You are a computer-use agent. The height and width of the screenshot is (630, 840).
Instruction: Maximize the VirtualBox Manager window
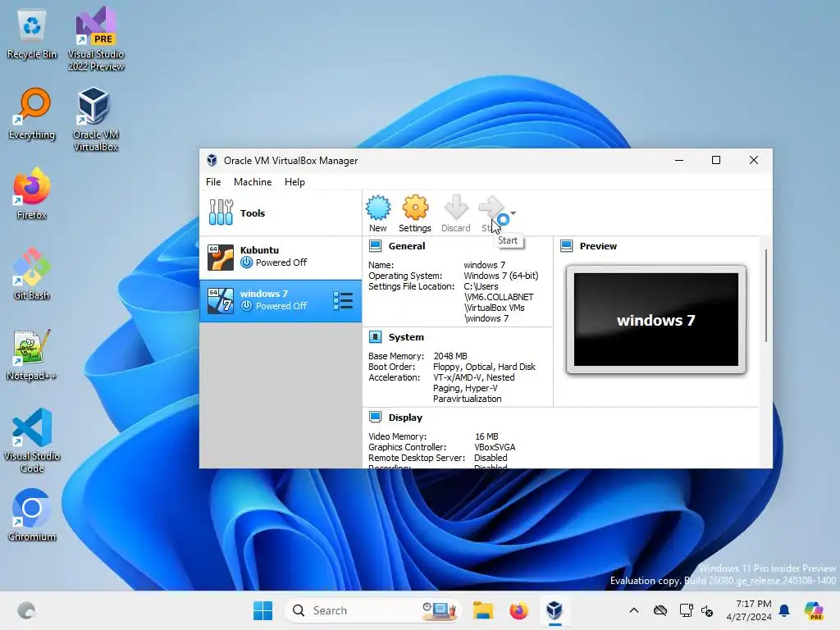[x=715, y=160]
